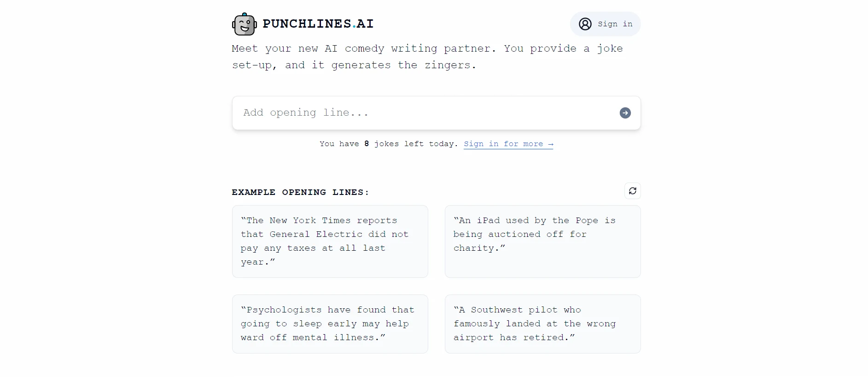Choose the Pope iPad auction example
This screenshot has height=377, width=868.
click(x=542, y=242)
